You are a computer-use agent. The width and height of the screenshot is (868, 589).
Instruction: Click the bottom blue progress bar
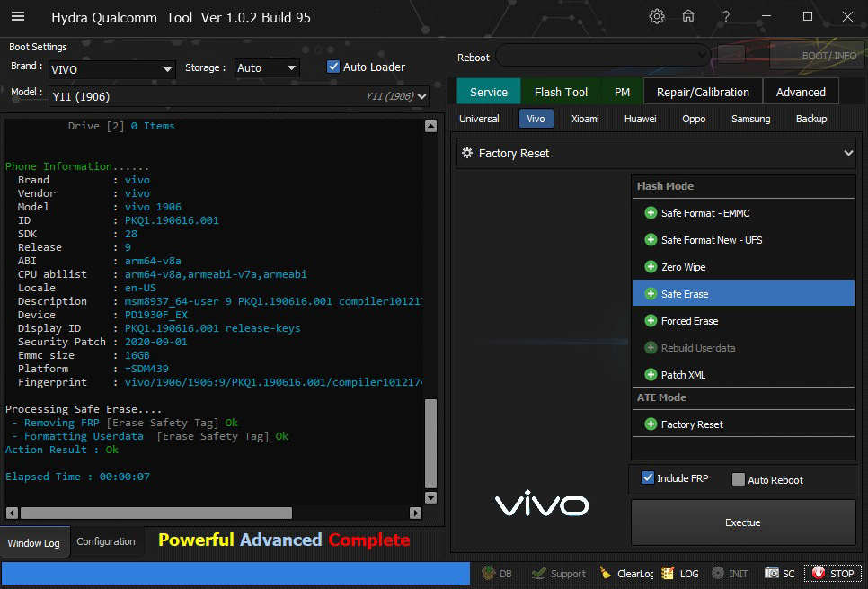coord(235,574)
